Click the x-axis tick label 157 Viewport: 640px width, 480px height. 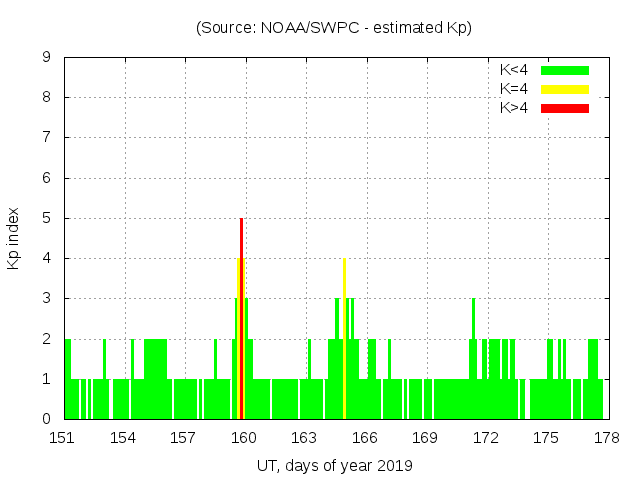pyautogui.click(x=183, y=438)
